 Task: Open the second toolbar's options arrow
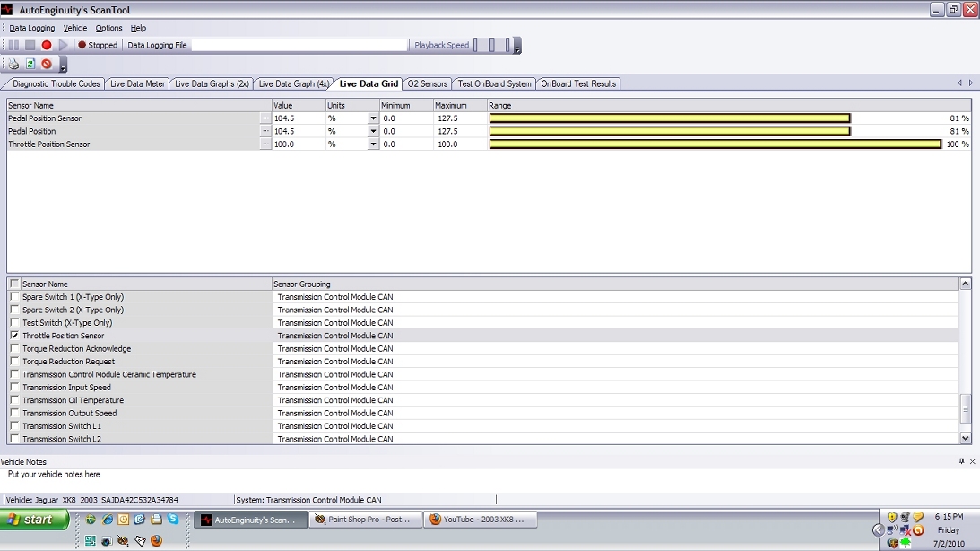pyautogui.click(x=63, y=65)
